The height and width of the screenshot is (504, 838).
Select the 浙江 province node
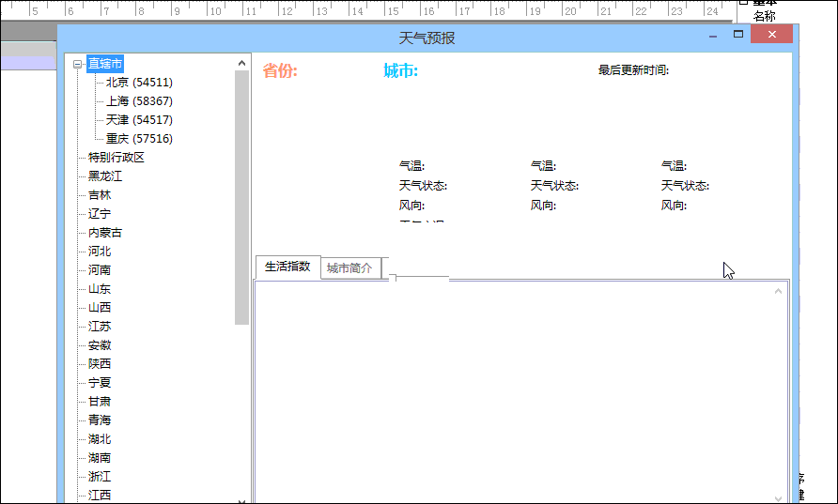click(100, 476)
